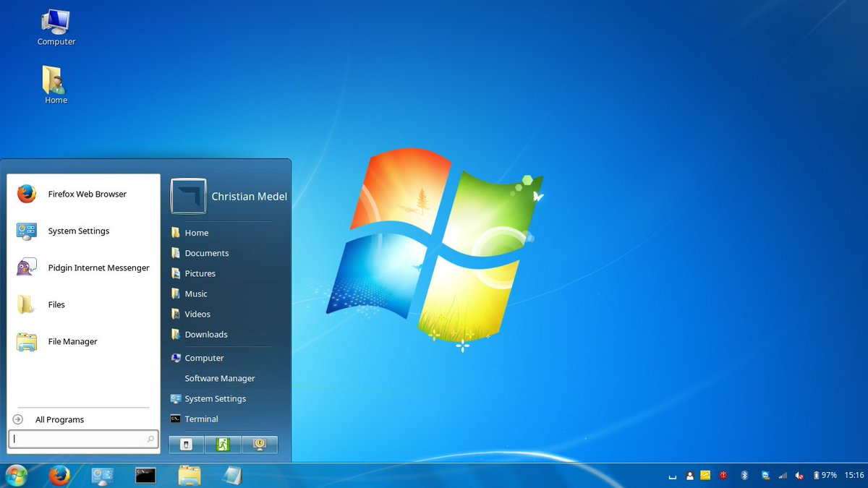This screenshot has height=488, width=868.
Task: Click the Start orb button
Action: [x=16, y=475]
